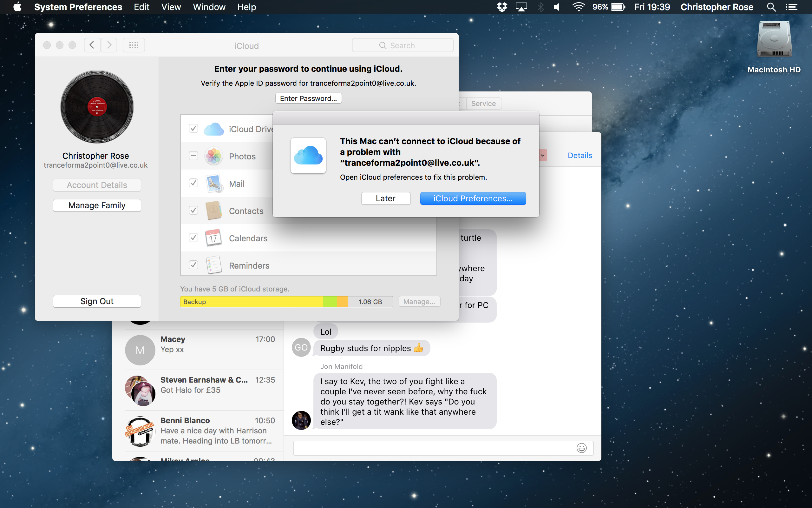Click Enter Password button
This screenshot has width=812, height=508.
tap(308, 98)
